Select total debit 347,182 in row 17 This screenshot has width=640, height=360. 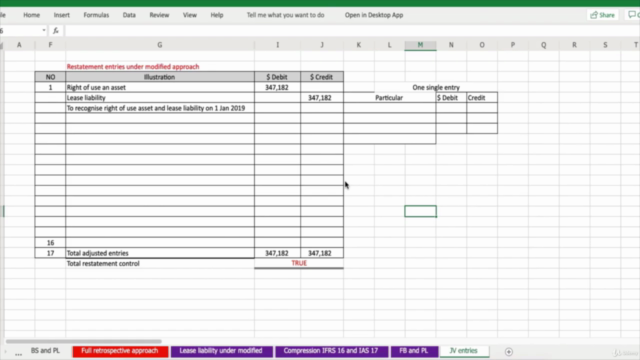point(278,253)
